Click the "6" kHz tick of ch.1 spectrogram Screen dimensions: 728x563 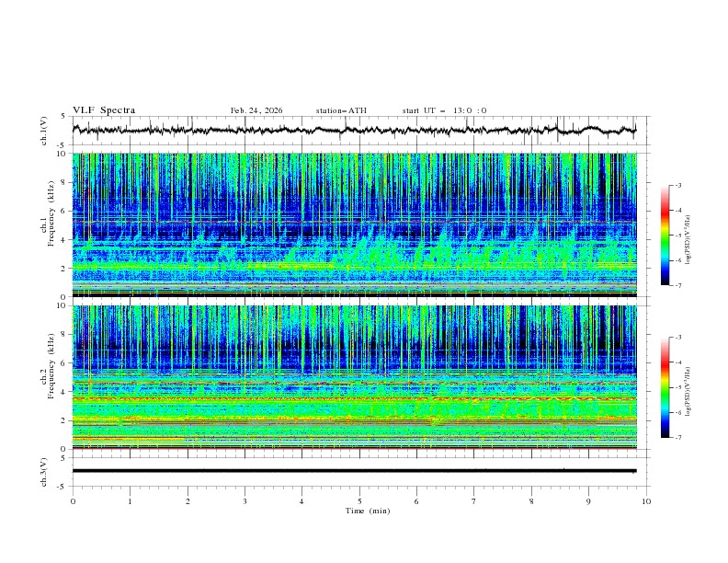coord(64,211)
